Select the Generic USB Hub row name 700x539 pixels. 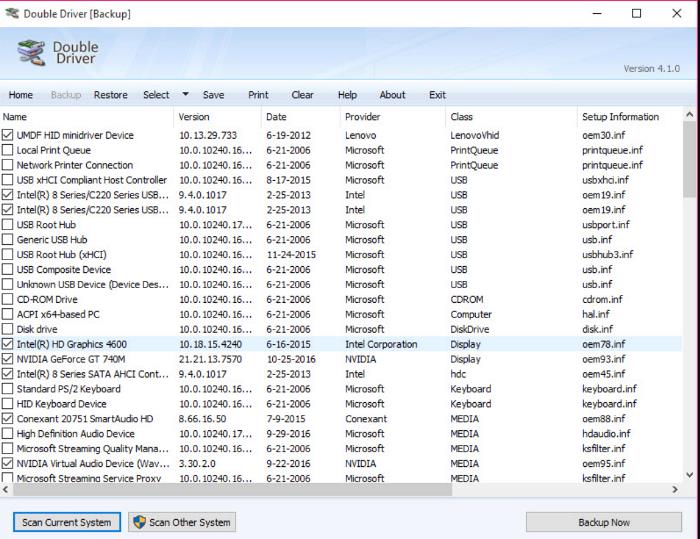tap(52, 240)
